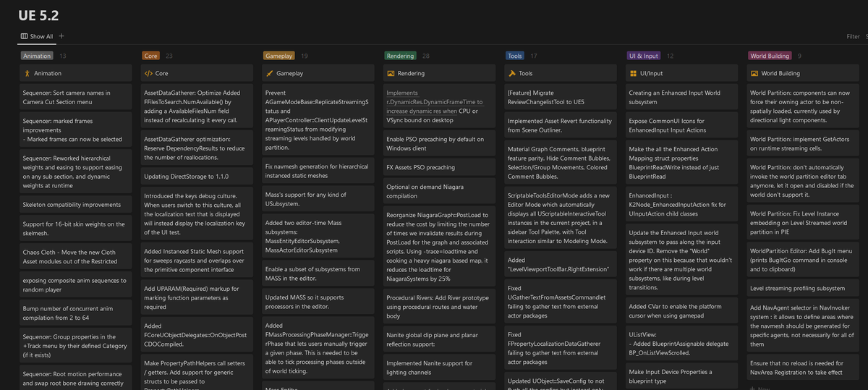
Task: Open 'World Partition: Fix Level Instance' card
Action: pos(803,223)
